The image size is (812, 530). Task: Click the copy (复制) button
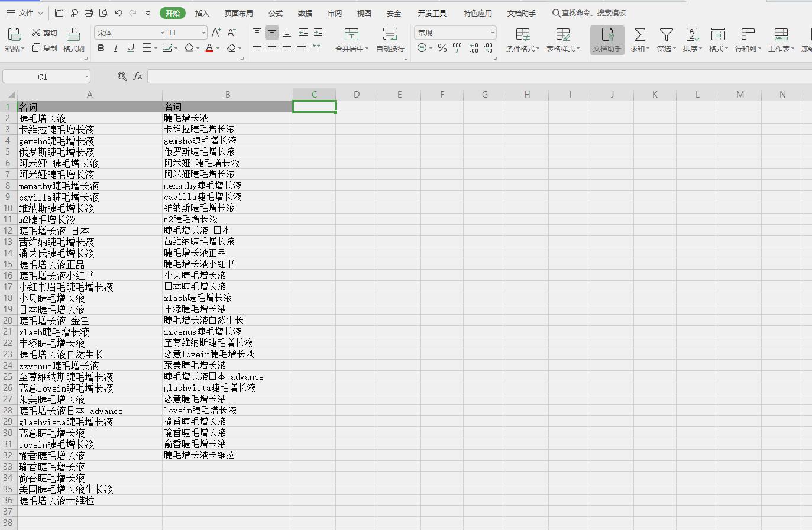(x=45, y=49)
